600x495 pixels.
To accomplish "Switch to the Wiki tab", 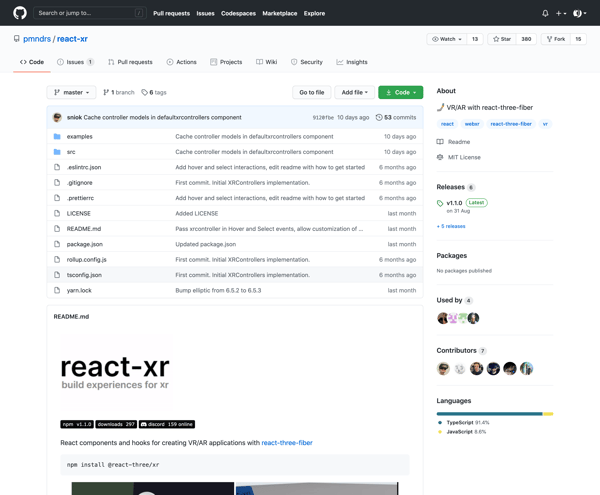I will [x=266, y=62].
